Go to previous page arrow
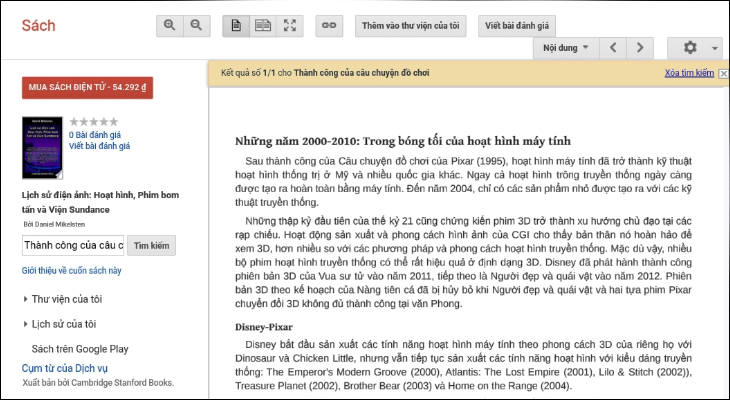Image resolution: width=730 pixels, height=400 pixels. click(x=613, y=47)
